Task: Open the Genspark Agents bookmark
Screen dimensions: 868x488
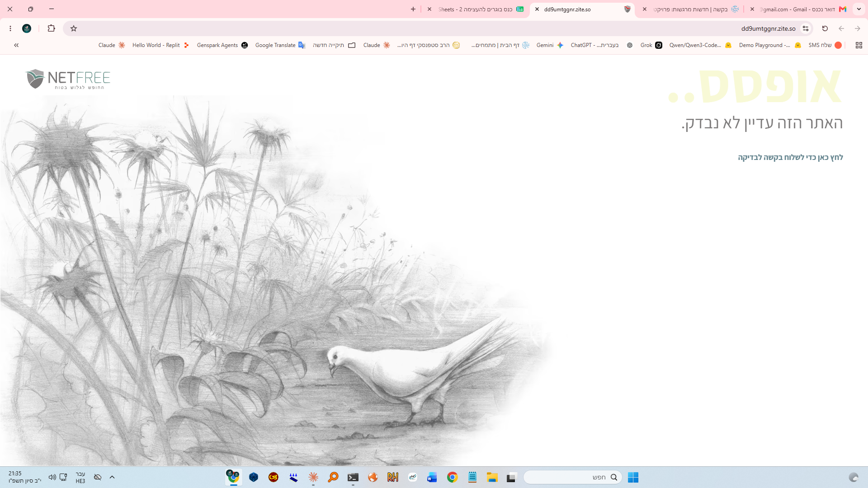Action: tap(222, 45)
